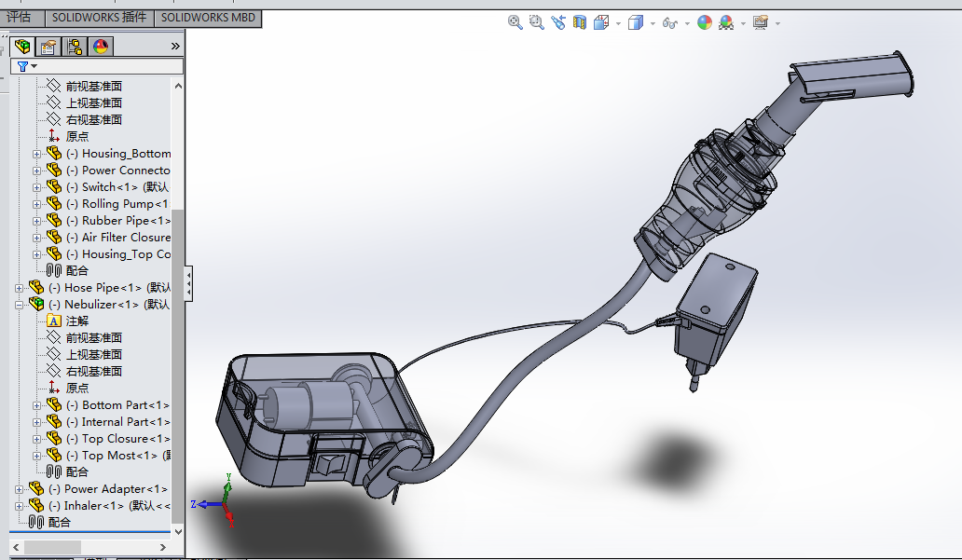Collapse the Nebulizer<1> sub-assembly
This screenshot has width=962, height=560.
pos(19,305)
